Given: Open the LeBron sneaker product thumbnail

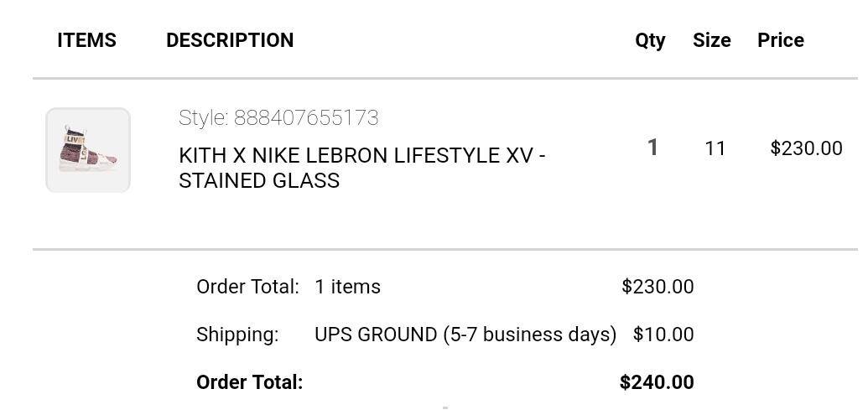Looking at the screenshot, I should pyautogui.click(x=88, y=150).
